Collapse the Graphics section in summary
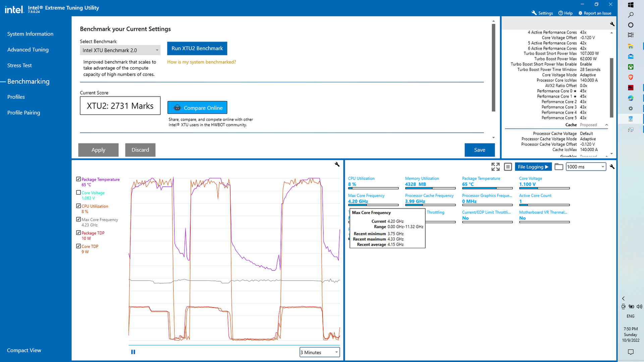644x362 pixels. pos(606,156)
